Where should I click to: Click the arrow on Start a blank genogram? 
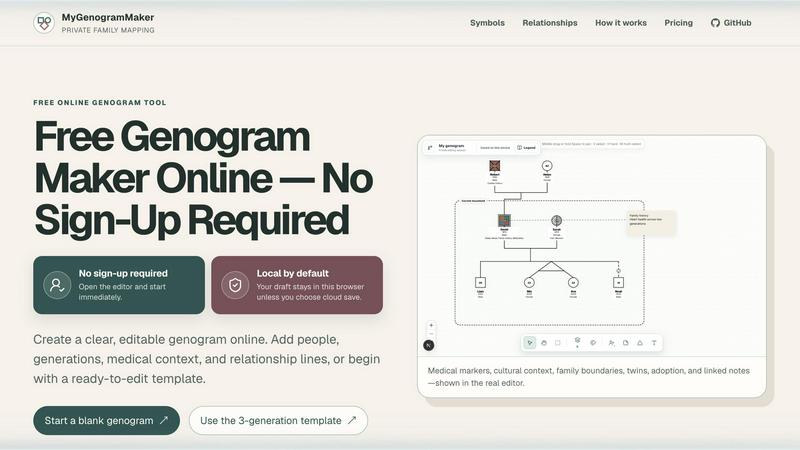(x=164, y=420)
